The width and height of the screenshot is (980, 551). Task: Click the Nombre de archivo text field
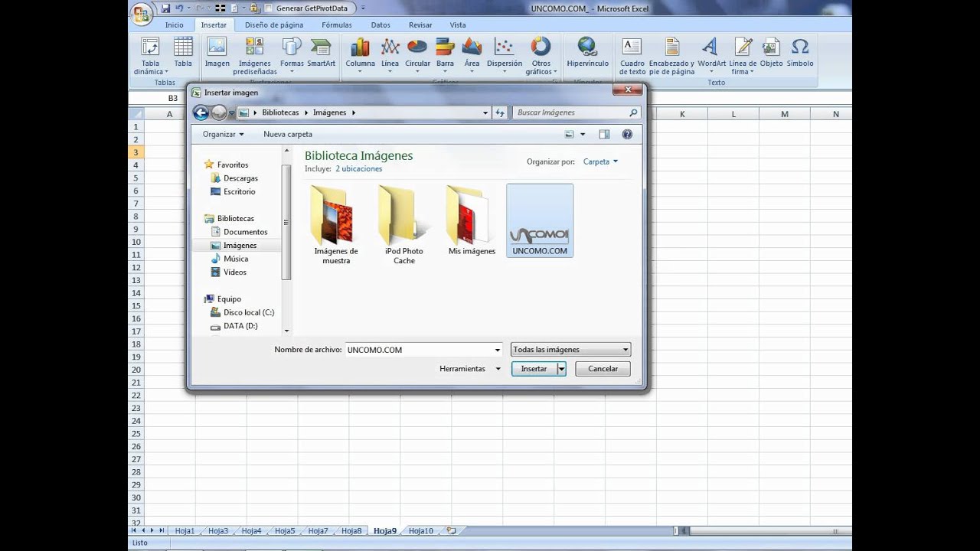[418, 350]
